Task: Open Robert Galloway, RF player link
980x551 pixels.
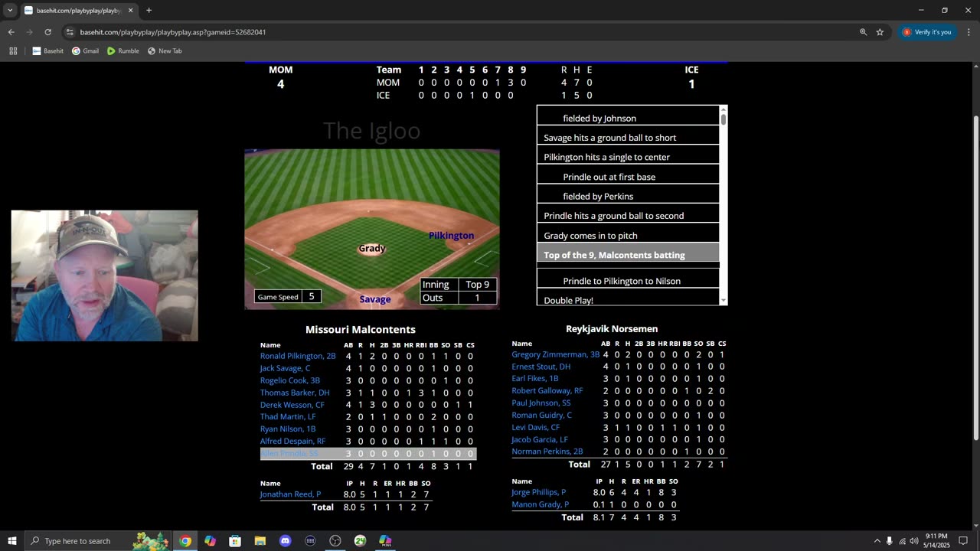Action: pyautogui.click(x=547, y=391)
